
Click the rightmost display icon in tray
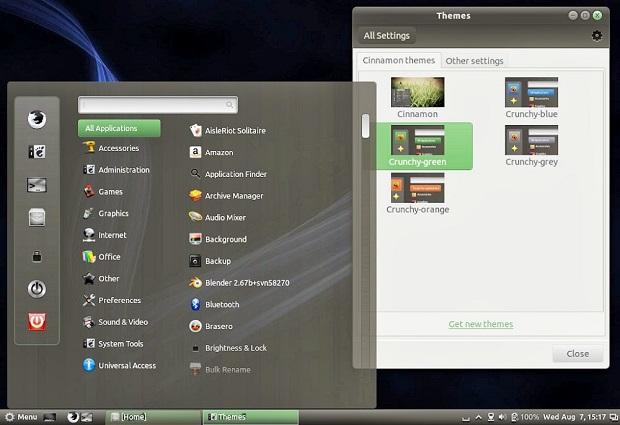[x=613, y=417]
